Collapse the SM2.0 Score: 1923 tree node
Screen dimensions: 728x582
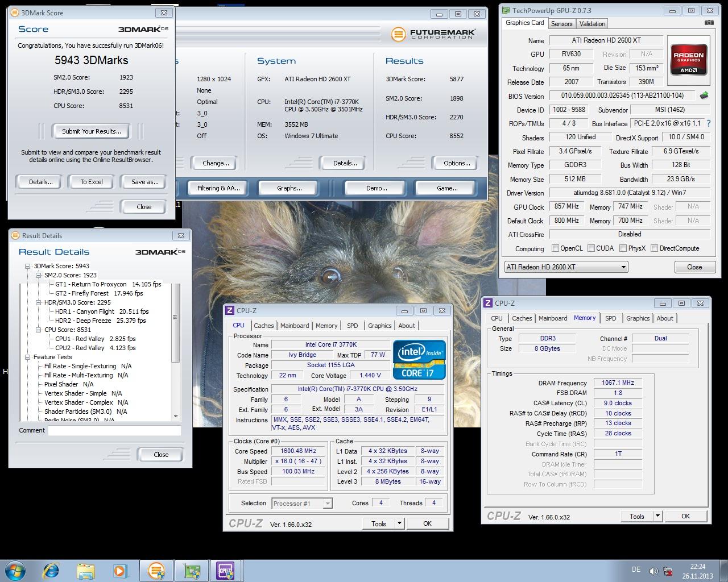(x=39, y=275)
